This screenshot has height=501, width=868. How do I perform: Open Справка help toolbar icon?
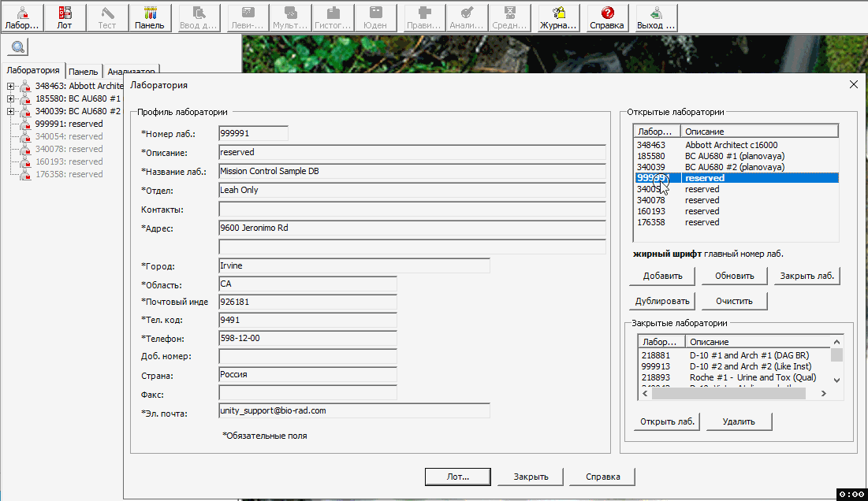pyautogui.click(x=607, y=17)
